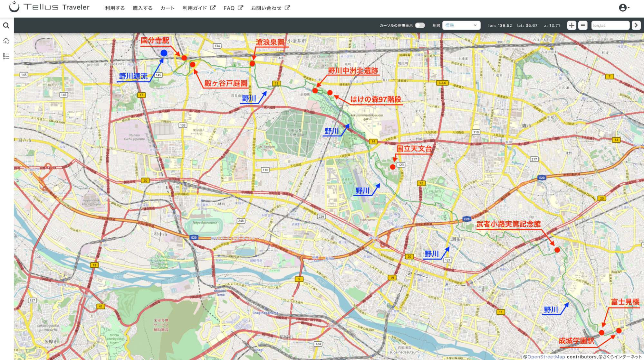Viewport: 644px width, 360px height.
Task: Click the cloud download sidebar icon
Action: (x=6, y=41)
